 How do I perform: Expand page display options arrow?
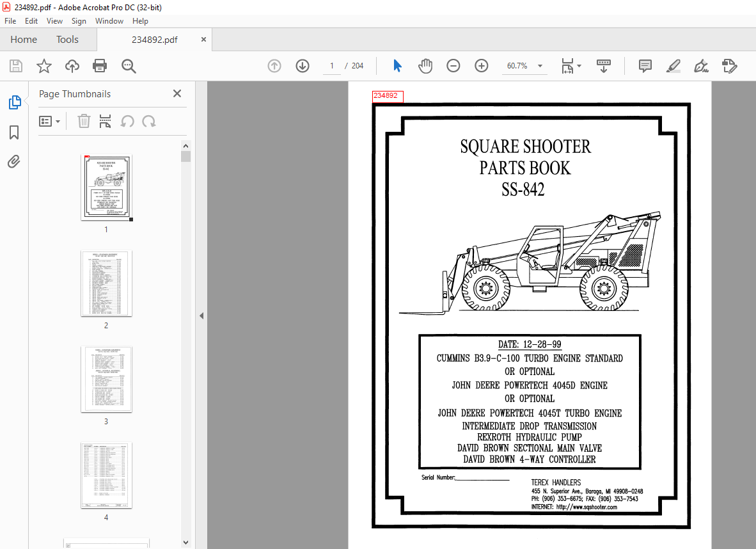tap(579, 66)
